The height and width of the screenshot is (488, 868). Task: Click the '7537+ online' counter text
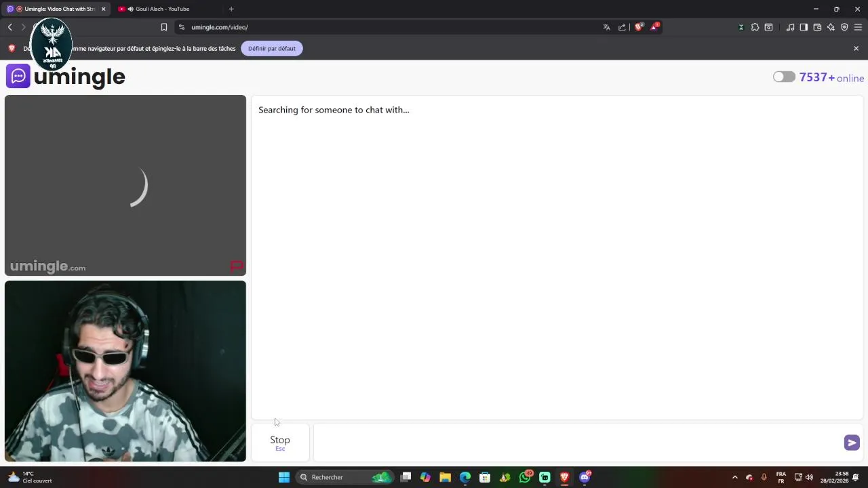(831, 77)
